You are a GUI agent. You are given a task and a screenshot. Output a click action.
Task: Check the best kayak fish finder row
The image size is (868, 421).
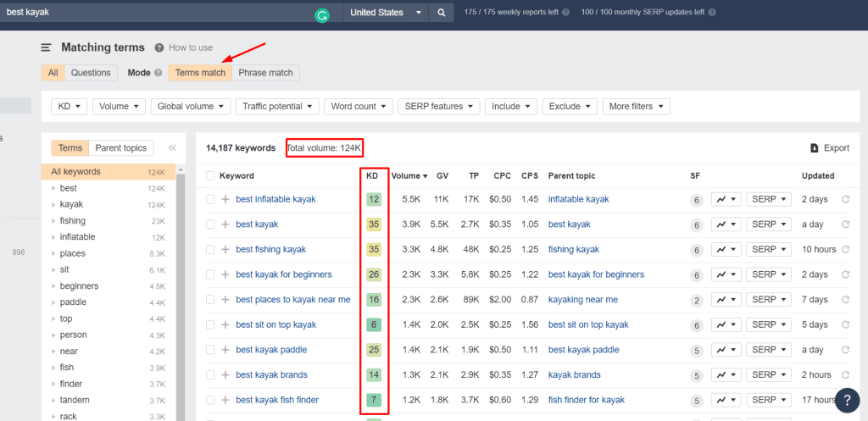(210, 400)
